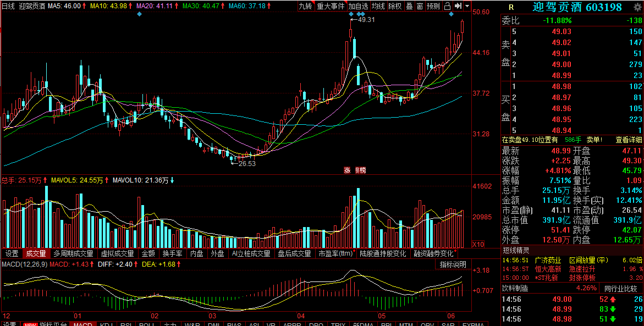Open the 重大事件 major events panel

click(331, 6)
